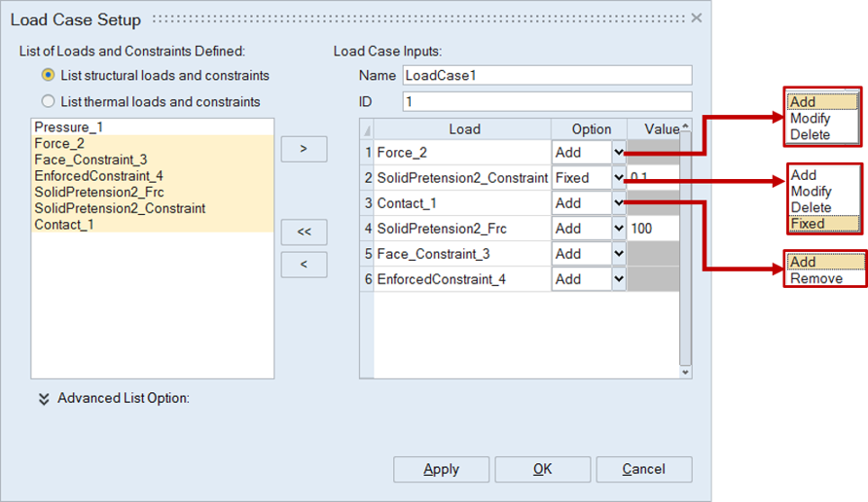Expand the Advanced List Option section
Image resolution: width=868 pixels, height=502 pixels.
point(44,398)
